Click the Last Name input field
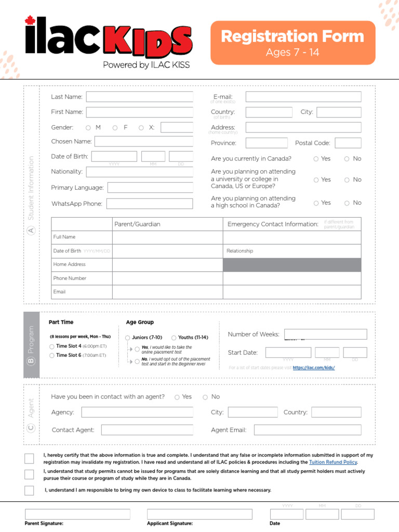 pos(139,97)
